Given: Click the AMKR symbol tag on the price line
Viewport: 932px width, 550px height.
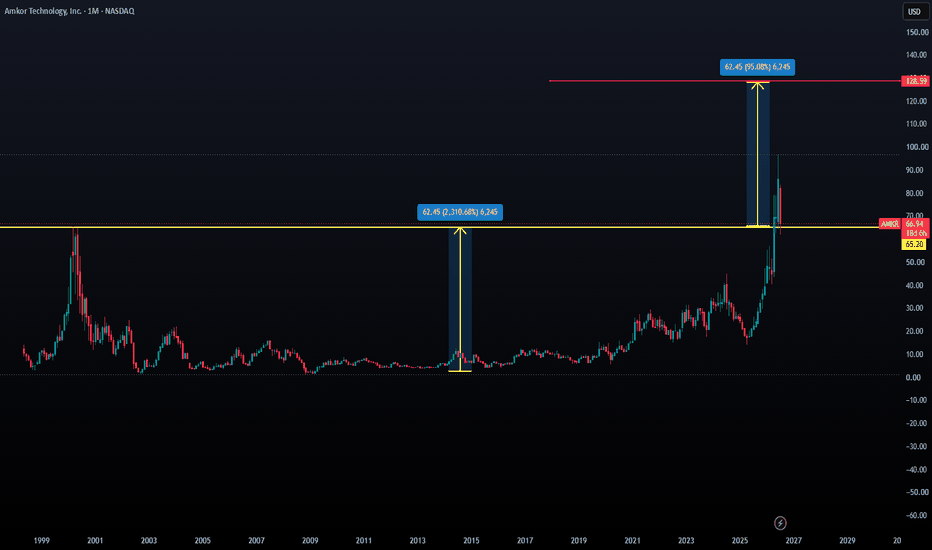Looking at the screenshot, I should tap(890, 224).
